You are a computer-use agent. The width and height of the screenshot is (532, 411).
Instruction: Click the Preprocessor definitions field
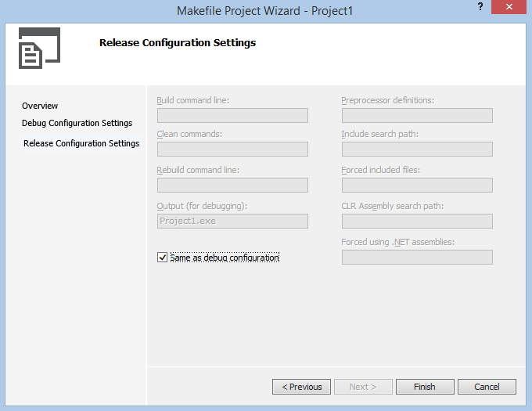coord(417,116)
